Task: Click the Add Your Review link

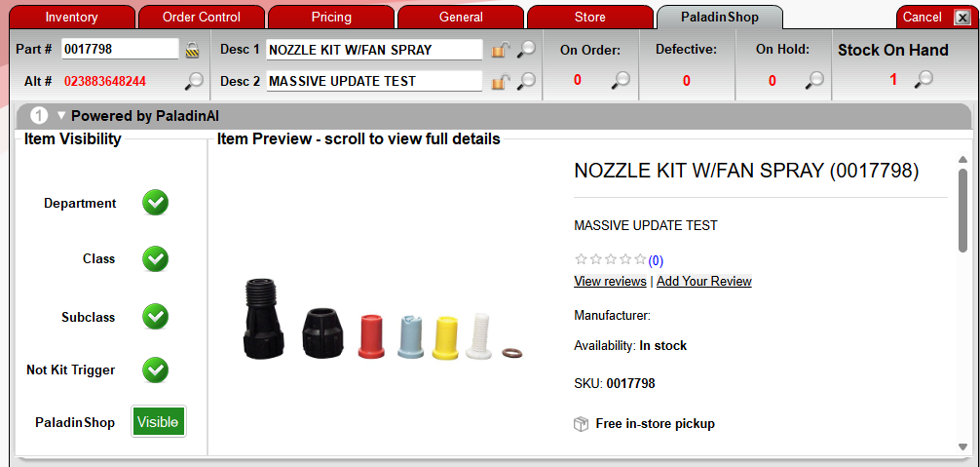Action: coord(703,282)
